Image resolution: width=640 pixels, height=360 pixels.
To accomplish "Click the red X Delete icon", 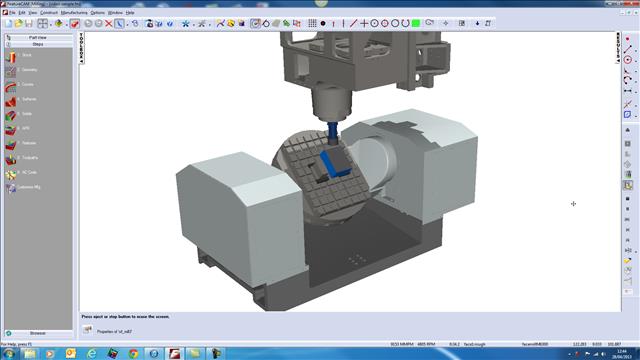I will (109, 24).
